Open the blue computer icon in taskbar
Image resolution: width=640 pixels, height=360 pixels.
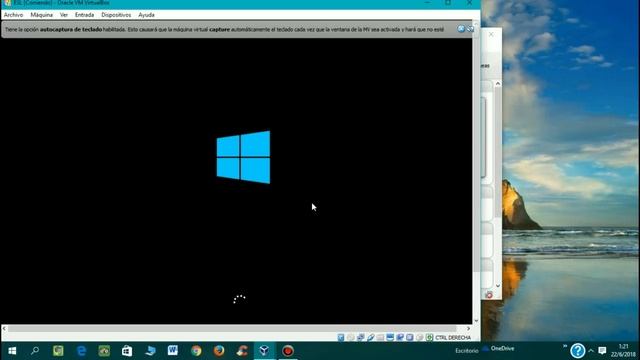tap(150, 351)
